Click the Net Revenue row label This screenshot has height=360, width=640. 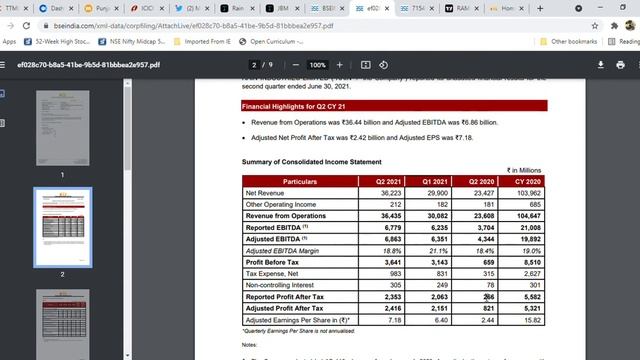coord(264,193)
